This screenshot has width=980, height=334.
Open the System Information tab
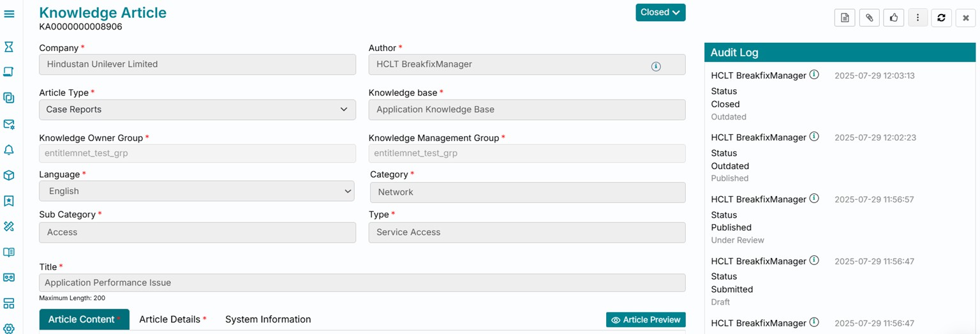(x=268, y=319)
